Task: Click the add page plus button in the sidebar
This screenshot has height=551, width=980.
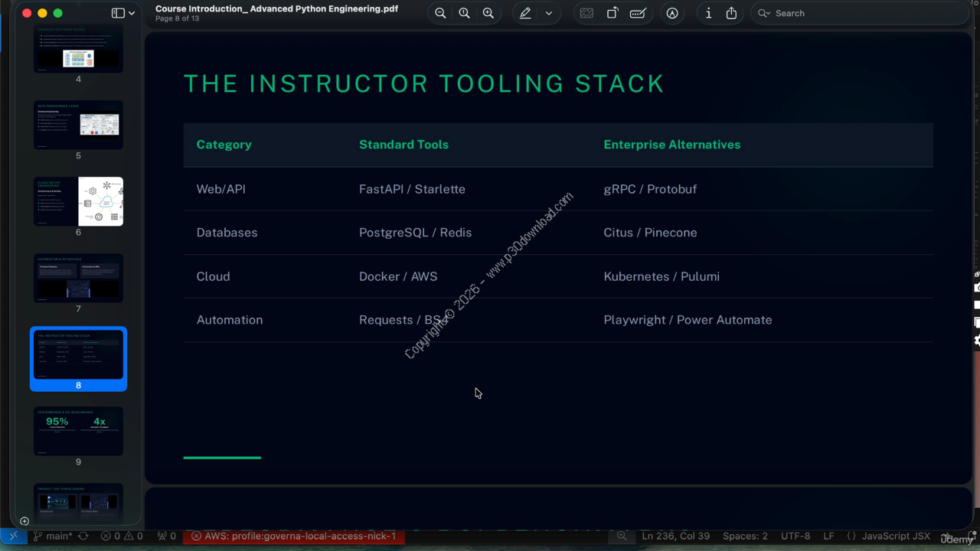Action: (24, 521)
